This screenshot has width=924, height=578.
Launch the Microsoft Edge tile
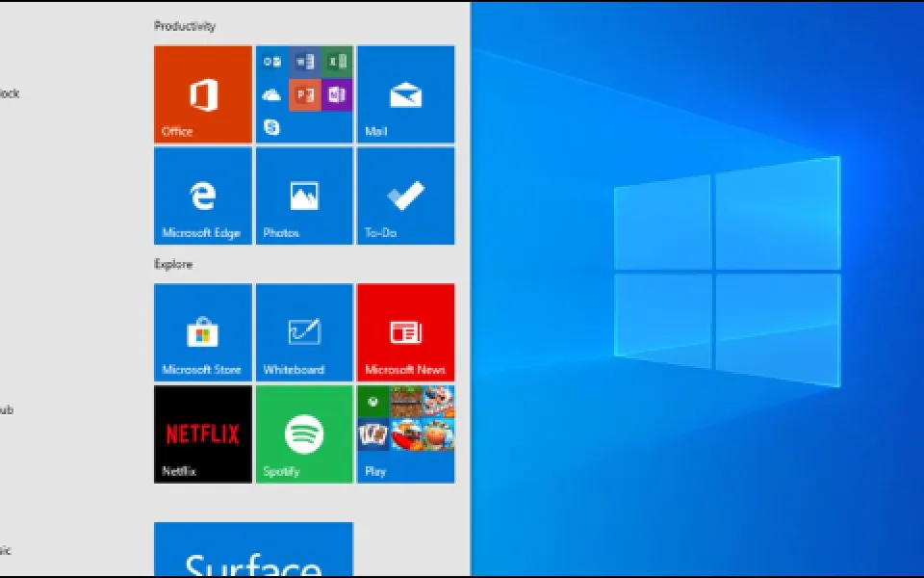(x=203, y=196)
